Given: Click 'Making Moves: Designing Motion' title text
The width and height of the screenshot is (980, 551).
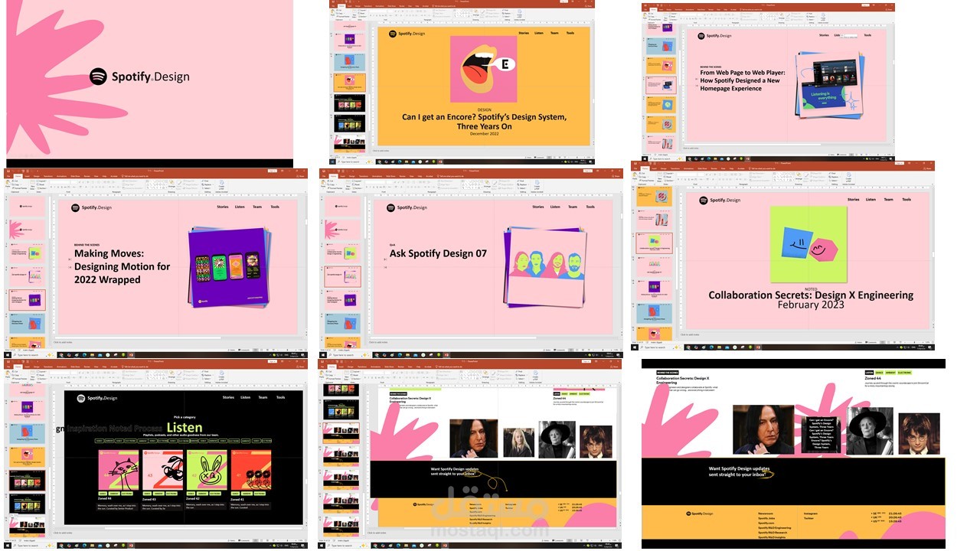Looking at the screenshot, I should point(122,266).
